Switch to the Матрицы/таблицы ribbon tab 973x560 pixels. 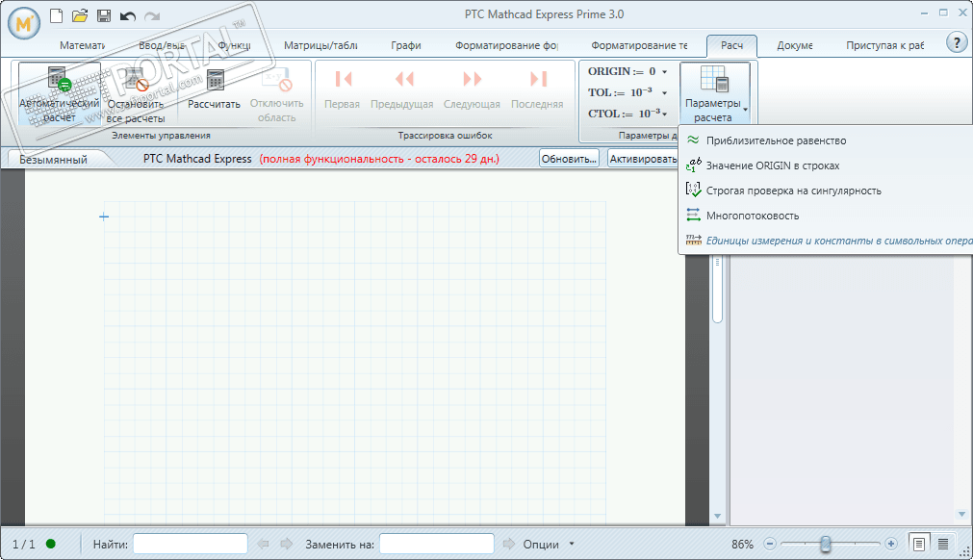[320, 45]
